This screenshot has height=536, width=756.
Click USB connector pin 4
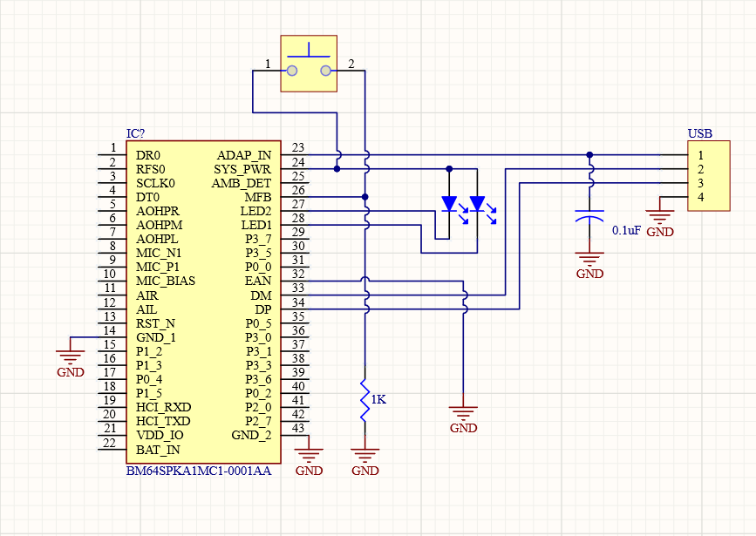coord(700,197)
